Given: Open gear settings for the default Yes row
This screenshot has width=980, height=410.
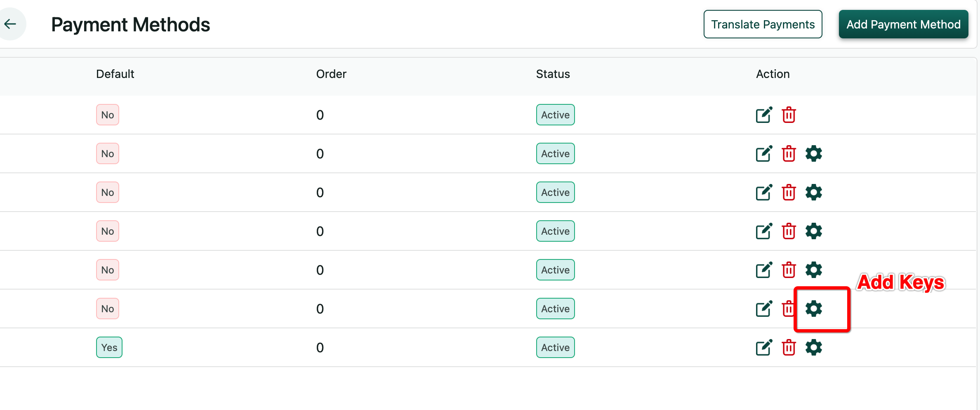Looking at the screenshot, I should [x=813, y=348].
